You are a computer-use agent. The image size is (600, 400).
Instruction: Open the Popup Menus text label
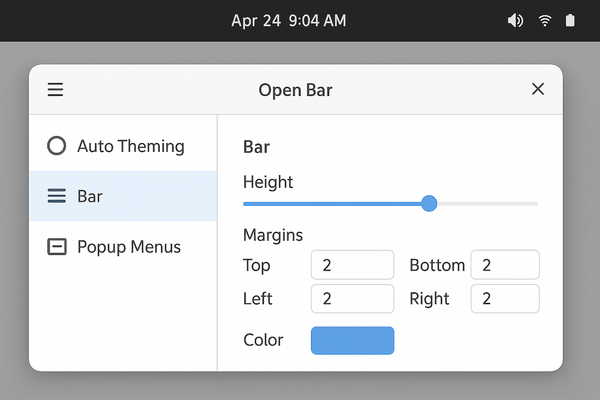point(129,246)
